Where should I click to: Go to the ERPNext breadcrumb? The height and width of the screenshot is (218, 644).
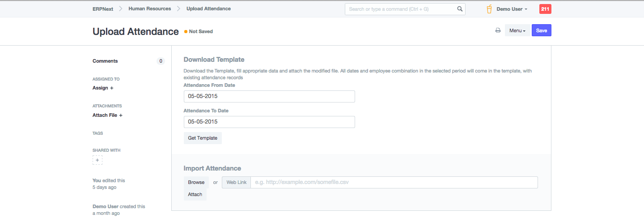click(102, 9)
